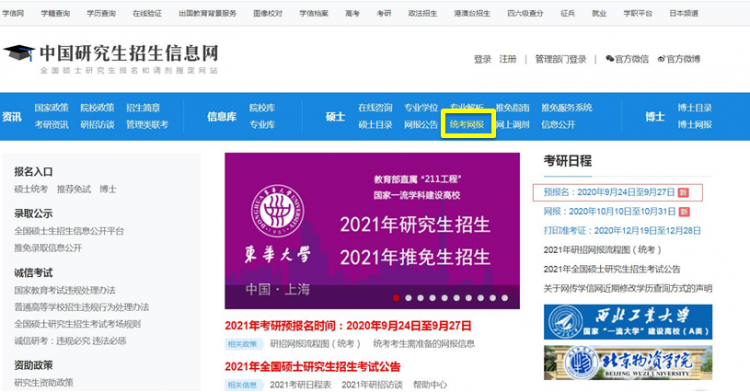Open 全国硕士生招生信息公开平台 link
The height and width of the screenshot is (392, 750).
click(69, 231)
